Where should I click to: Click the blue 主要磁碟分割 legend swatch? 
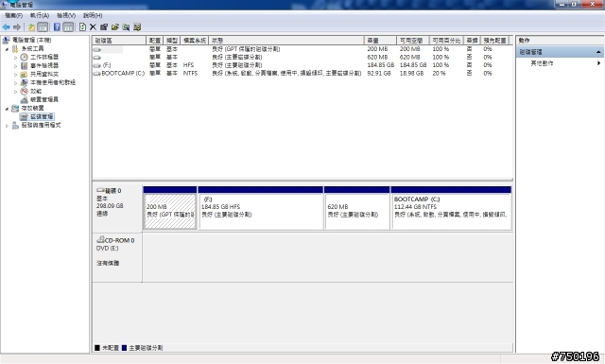[x=124, y=348]
